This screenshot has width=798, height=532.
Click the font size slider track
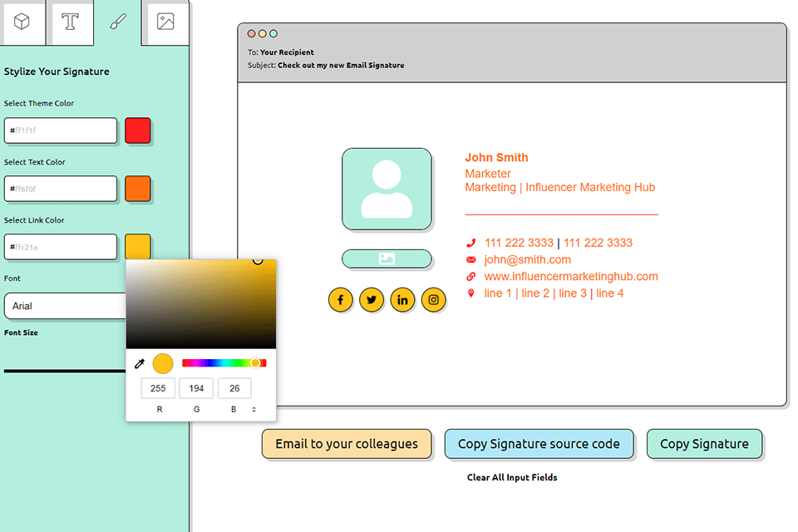pyautogui.click(x=65, y=371)
